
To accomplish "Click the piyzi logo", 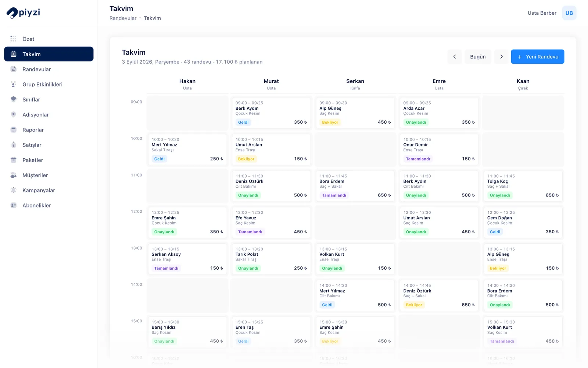I will pyautogui.click(x=23, y=13).
